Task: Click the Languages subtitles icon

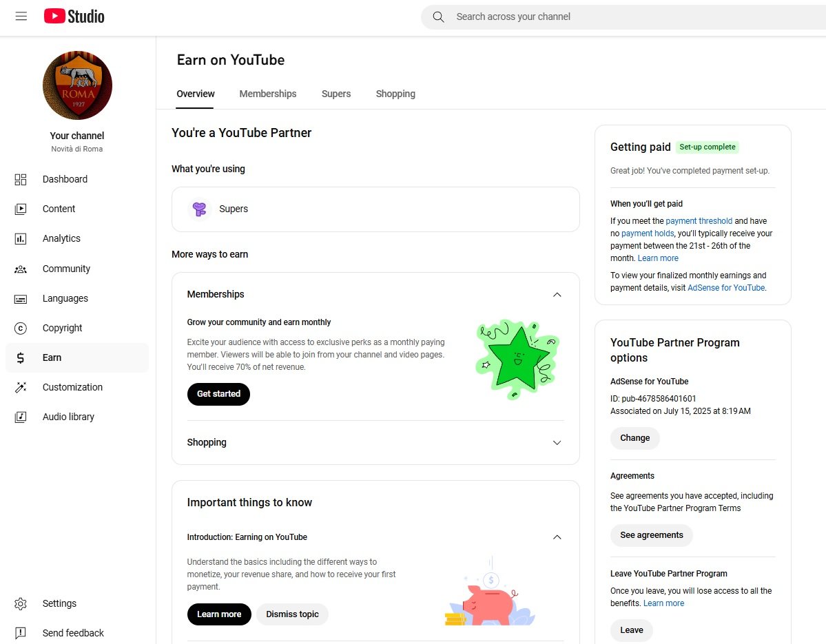Action: (21, 298)
